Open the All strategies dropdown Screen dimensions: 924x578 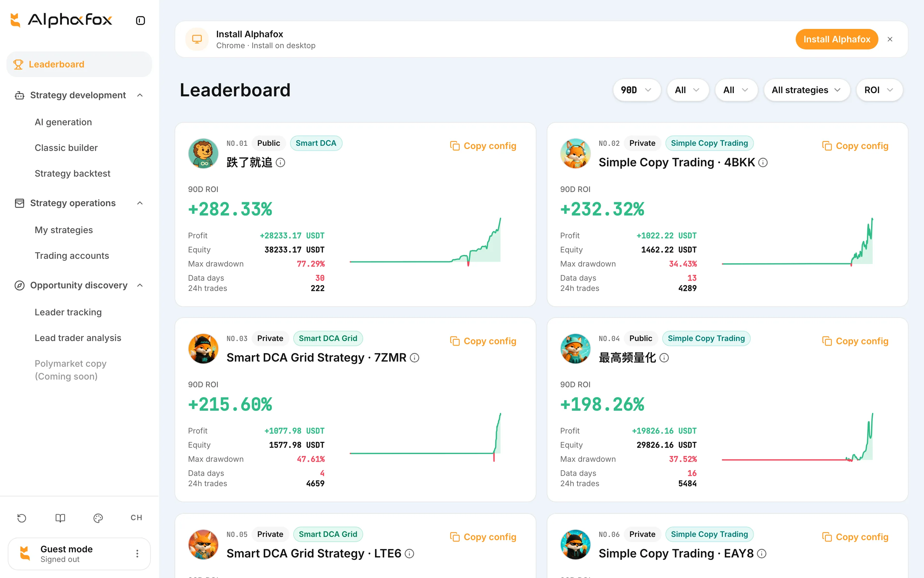[x=807, y=90]
